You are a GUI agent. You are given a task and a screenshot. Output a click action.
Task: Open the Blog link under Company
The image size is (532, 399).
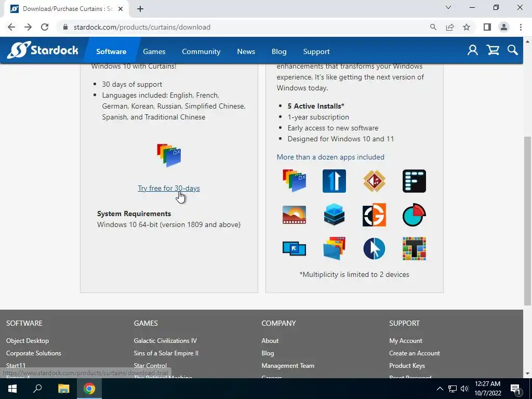[x=268, y=353]
